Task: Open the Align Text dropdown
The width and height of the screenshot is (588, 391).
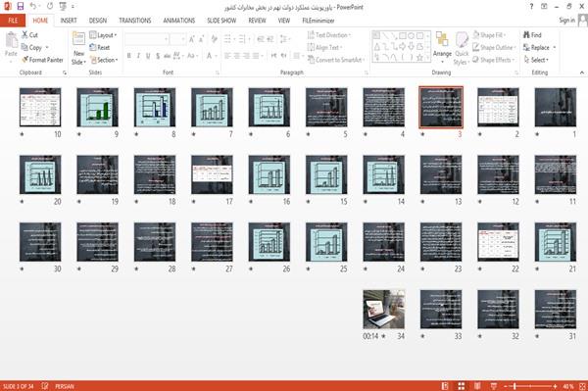Action: 324,47
